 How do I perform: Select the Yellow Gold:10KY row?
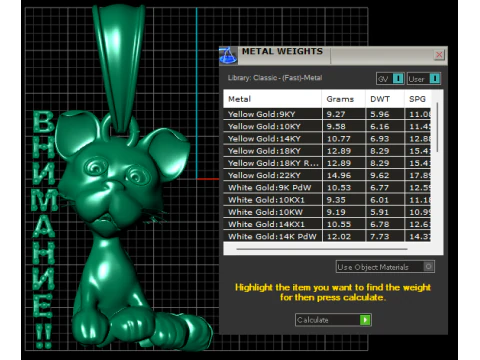(327, 126)
